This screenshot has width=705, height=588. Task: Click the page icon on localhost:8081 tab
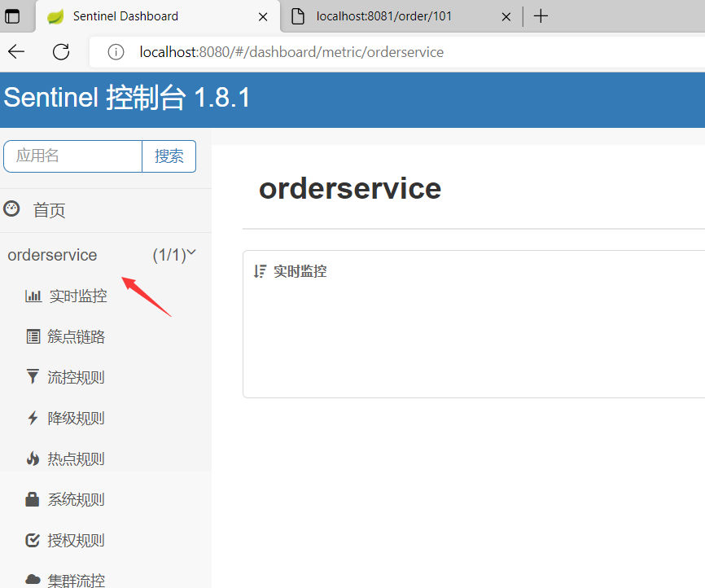pos(298,16)
